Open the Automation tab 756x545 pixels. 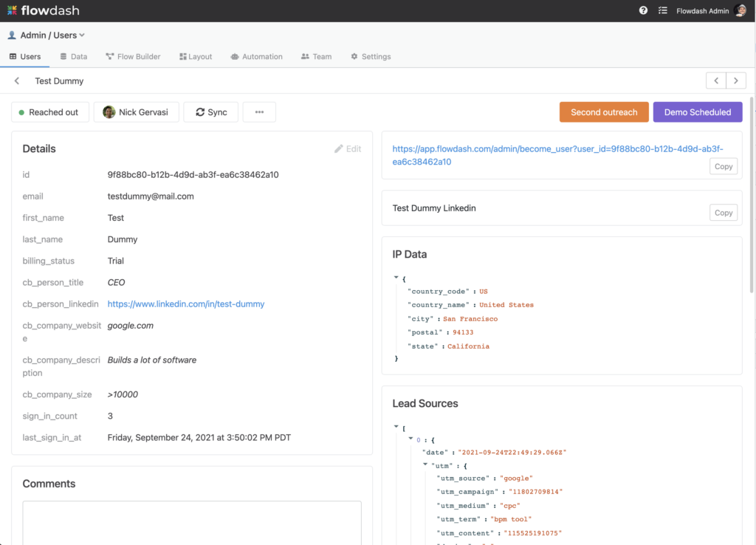[256, 57]
